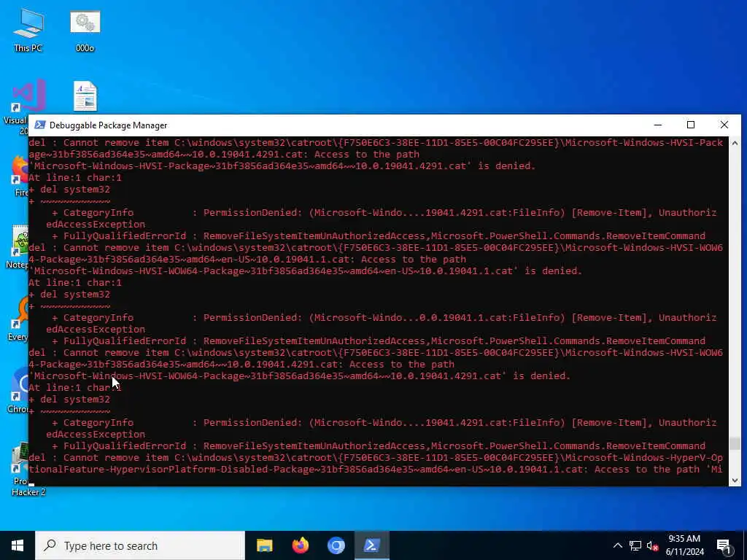Launch Firefox from the taskbar
Image resolution: width=747 pixels, height=560 pixels.
[300, 545]
